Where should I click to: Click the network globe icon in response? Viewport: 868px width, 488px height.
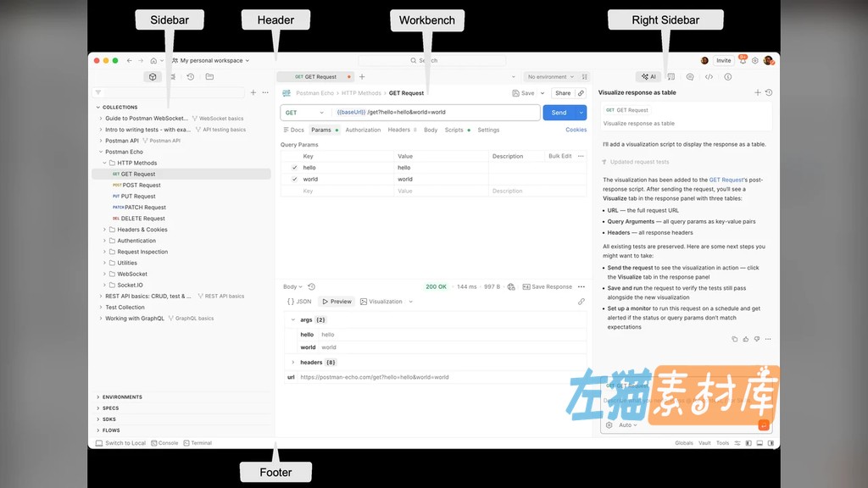(x=511, y=286)
